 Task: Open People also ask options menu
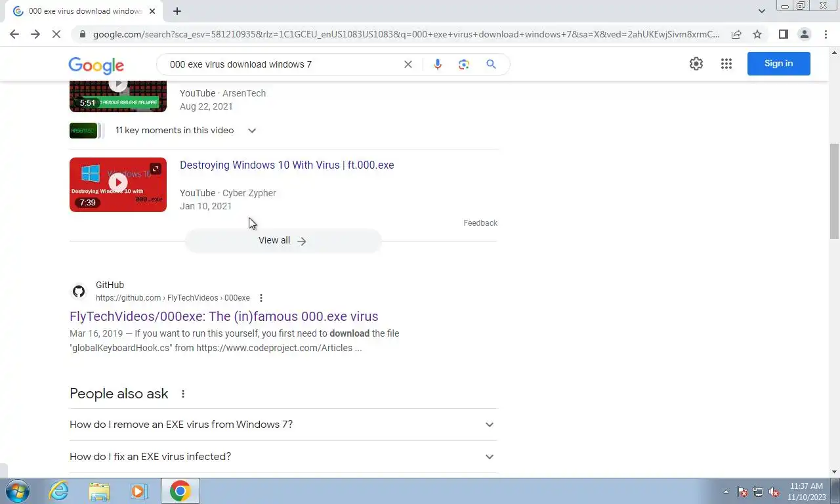point(183,394)
